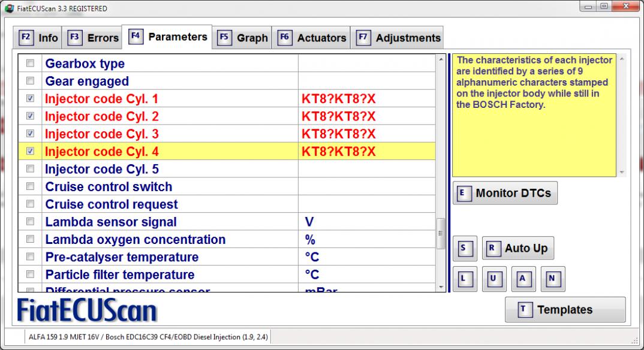Open the Templates button

tap(565, 309)
